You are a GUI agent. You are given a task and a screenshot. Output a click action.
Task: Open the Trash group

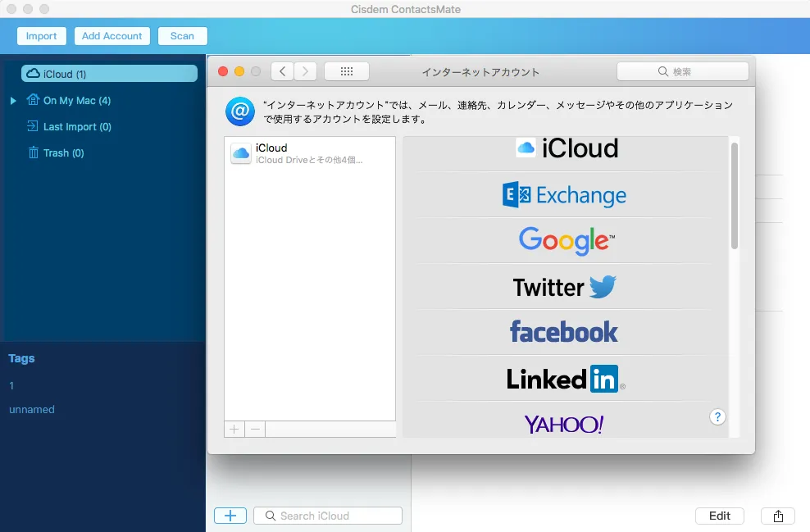[63, 153]
